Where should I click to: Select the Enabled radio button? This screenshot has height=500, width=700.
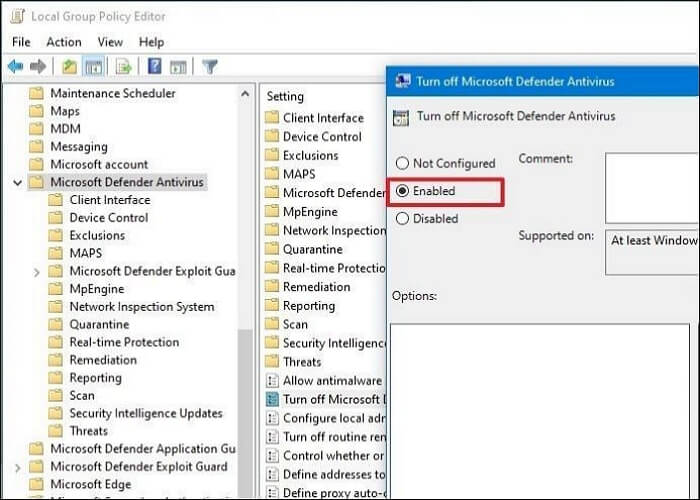(403, 190)
